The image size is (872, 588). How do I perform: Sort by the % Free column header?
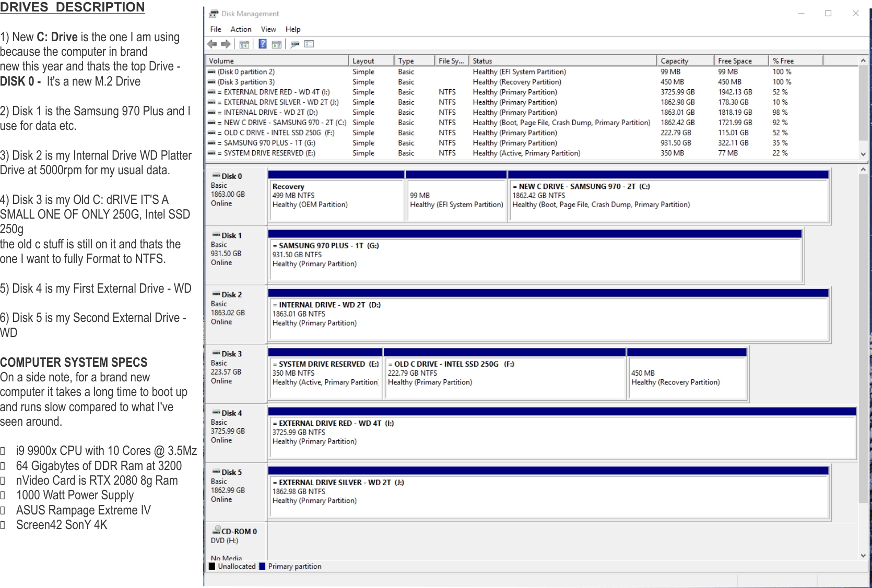click(x=796, y=61)
